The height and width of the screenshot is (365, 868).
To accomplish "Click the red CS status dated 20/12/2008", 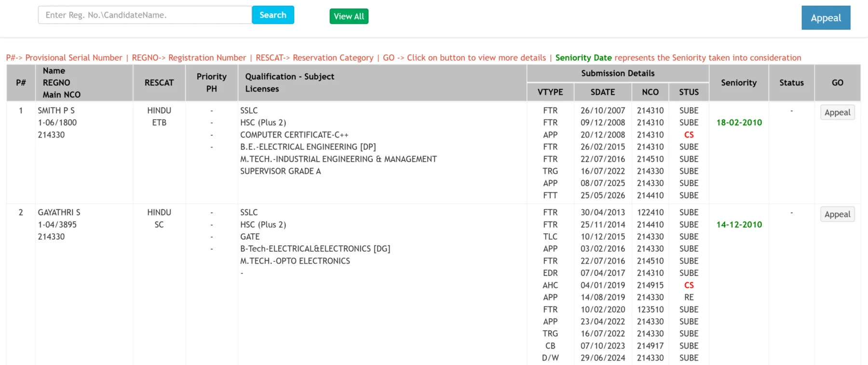I will click(x=689, y=135).
